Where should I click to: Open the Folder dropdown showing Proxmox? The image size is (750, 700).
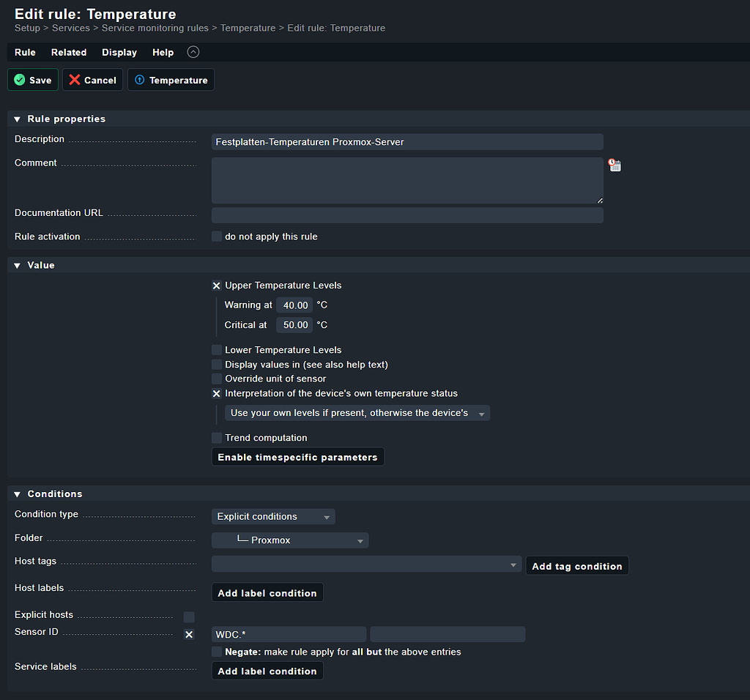coord(290,540)
